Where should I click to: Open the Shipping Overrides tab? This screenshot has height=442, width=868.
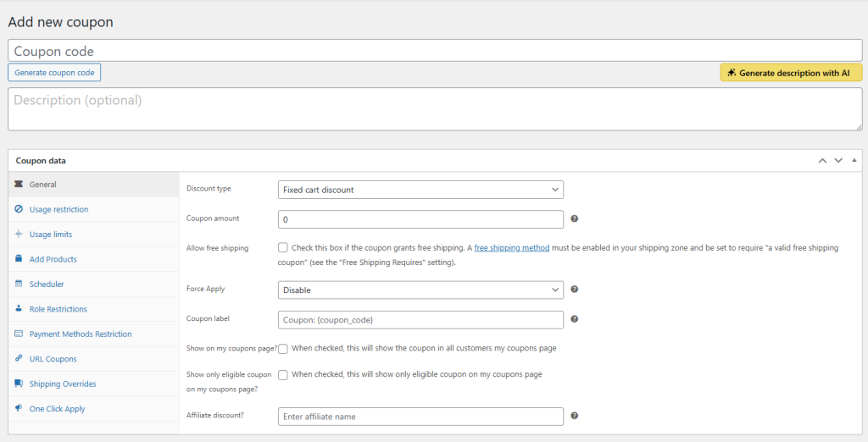pos(93,384)
